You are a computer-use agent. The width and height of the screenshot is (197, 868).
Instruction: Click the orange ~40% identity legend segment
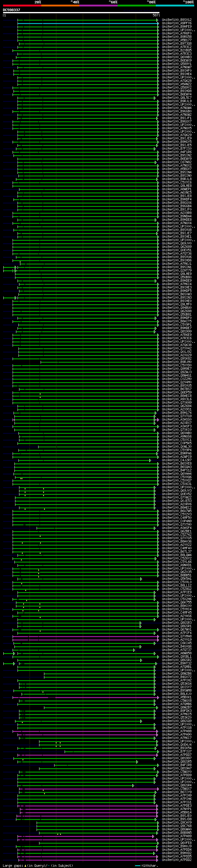click(x=60, y=6)
